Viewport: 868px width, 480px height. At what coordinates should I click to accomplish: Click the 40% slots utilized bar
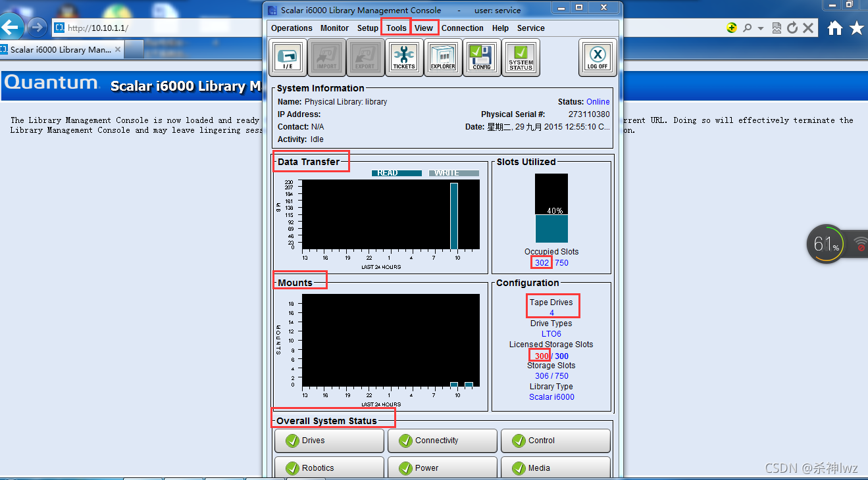[x=551, y=208]
